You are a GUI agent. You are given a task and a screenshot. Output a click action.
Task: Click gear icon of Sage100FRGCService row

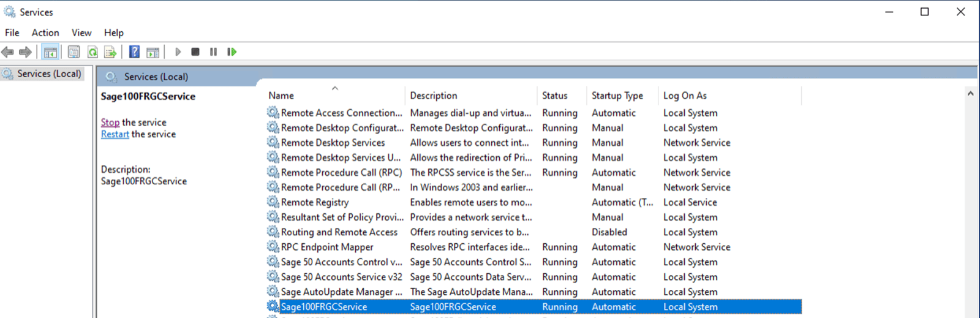[x=273, y=306]
